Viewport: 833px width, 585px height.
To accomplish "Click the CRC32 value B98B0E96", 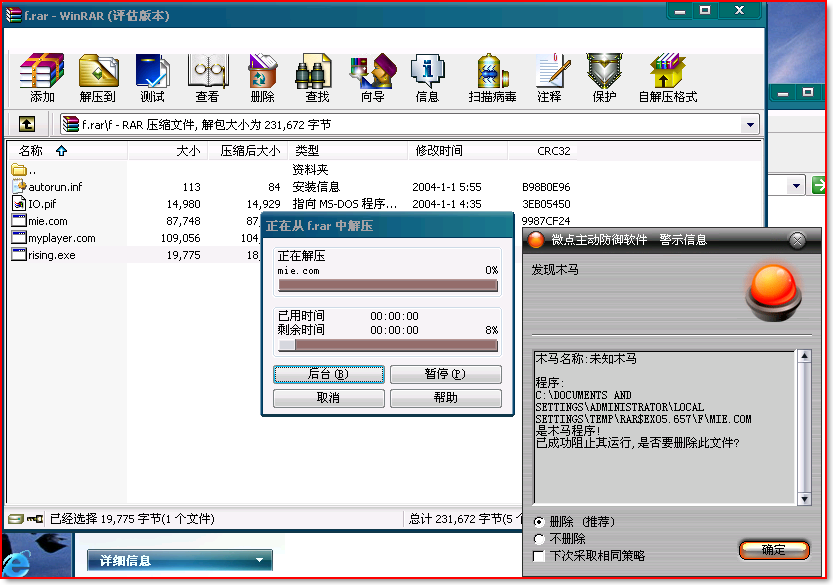I will coord(546,187).
